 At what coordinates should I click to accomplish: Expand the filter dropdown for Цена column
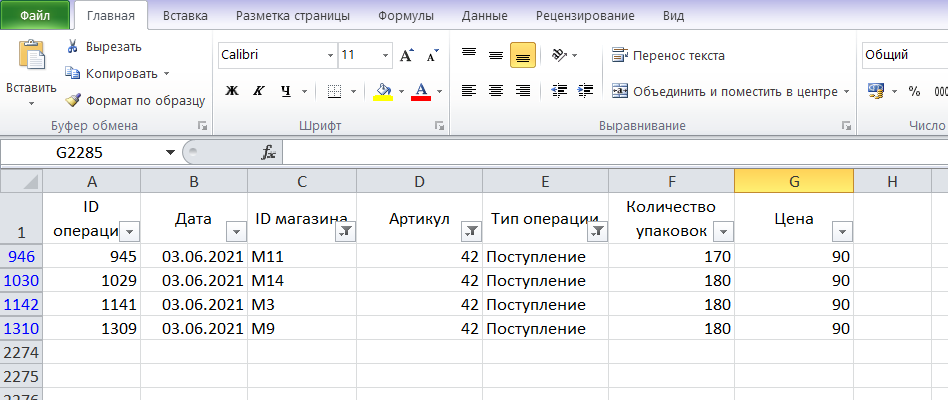coord(842,231)
